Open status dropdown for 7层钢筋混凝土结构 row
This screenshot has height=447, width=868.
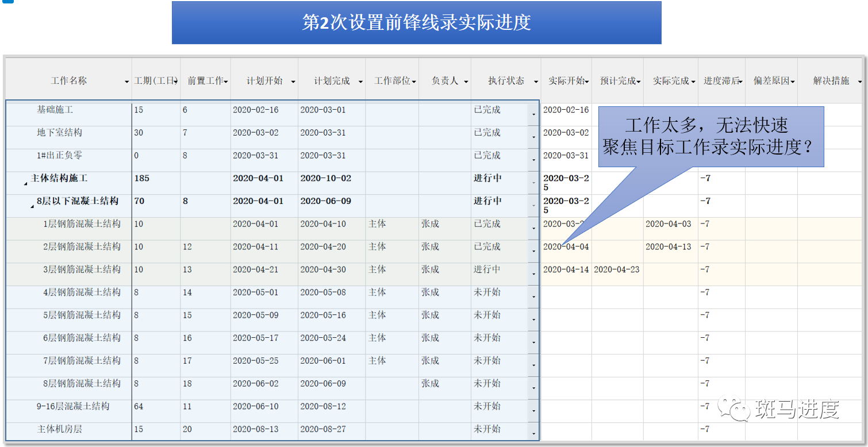(533, 365)
